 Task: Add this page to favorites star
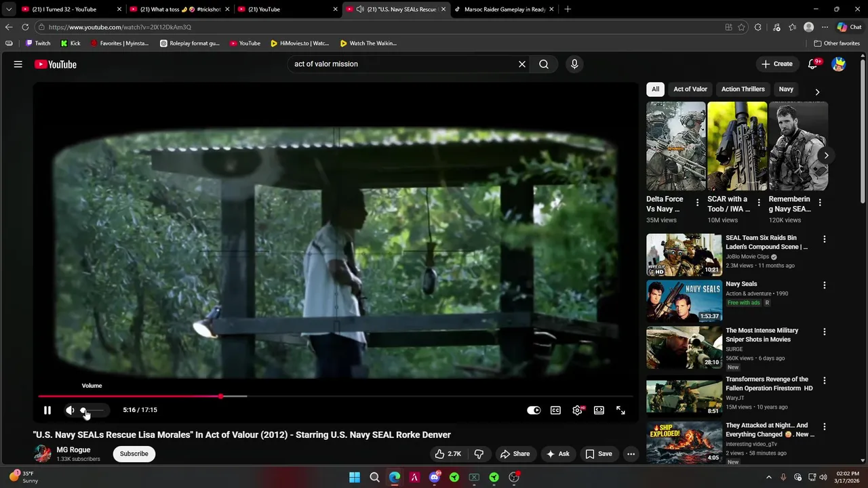coord(741,27)
